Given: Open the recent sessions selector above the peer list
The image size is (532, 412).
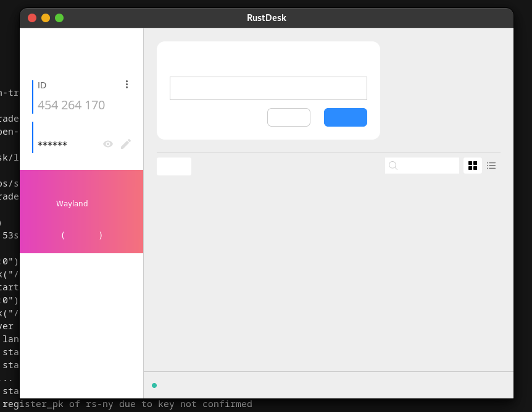Looking at the screenshot, I should click(173, 166).
